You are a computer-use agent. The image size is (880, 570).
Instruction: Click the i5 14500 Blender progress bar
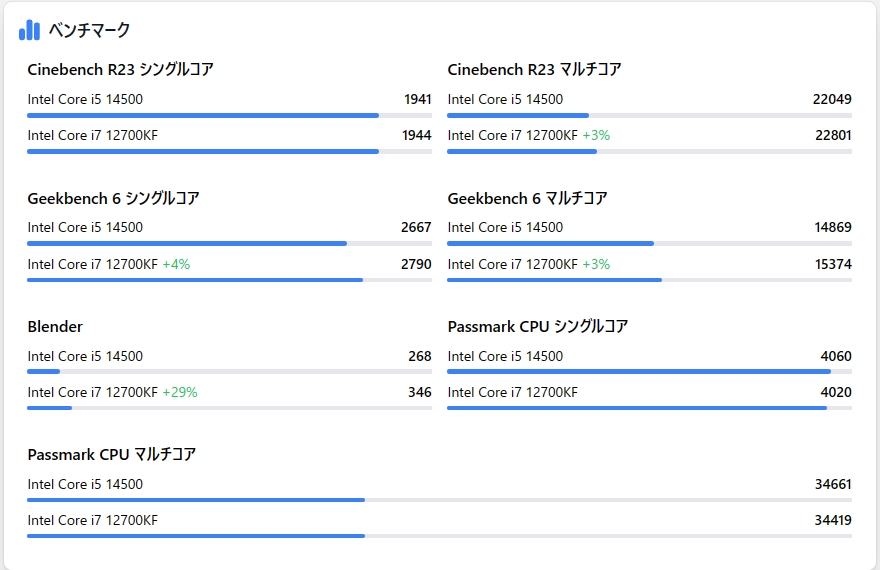tap(229, 372)
